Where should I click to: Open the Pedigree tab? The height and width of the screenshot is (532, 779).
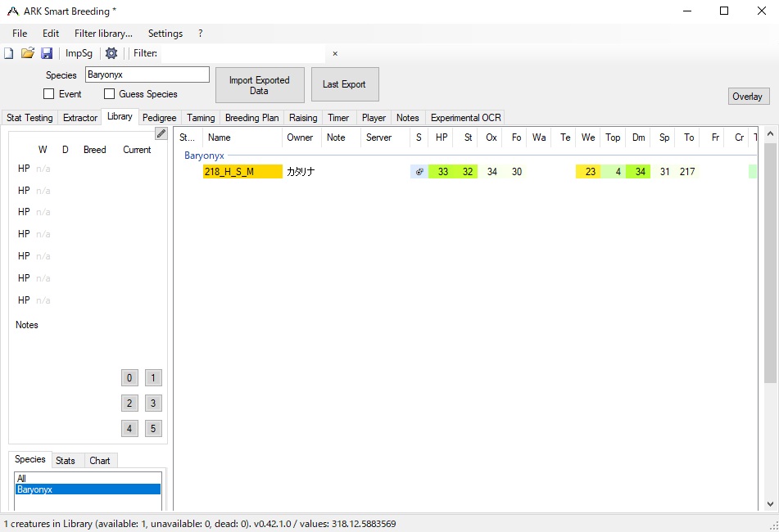click(x=160, y=118)
